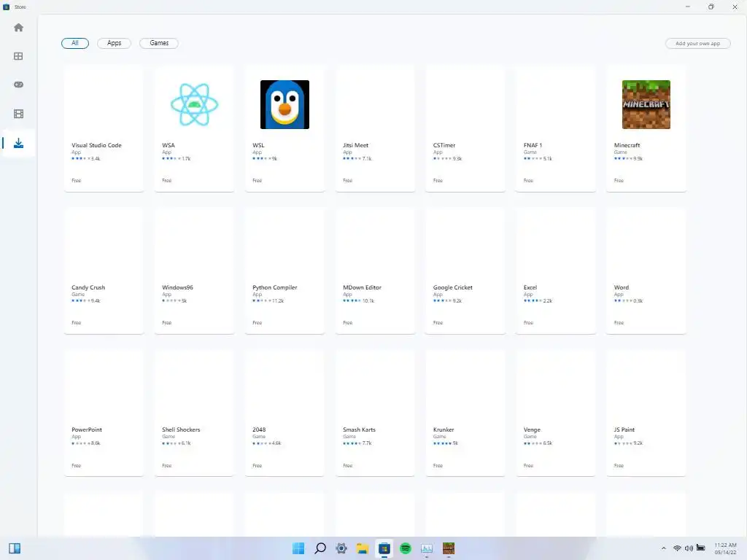The height and width of the screenshot is (560, 747).
Task: Open the WSL penguin icon
Action: point(285,104)
